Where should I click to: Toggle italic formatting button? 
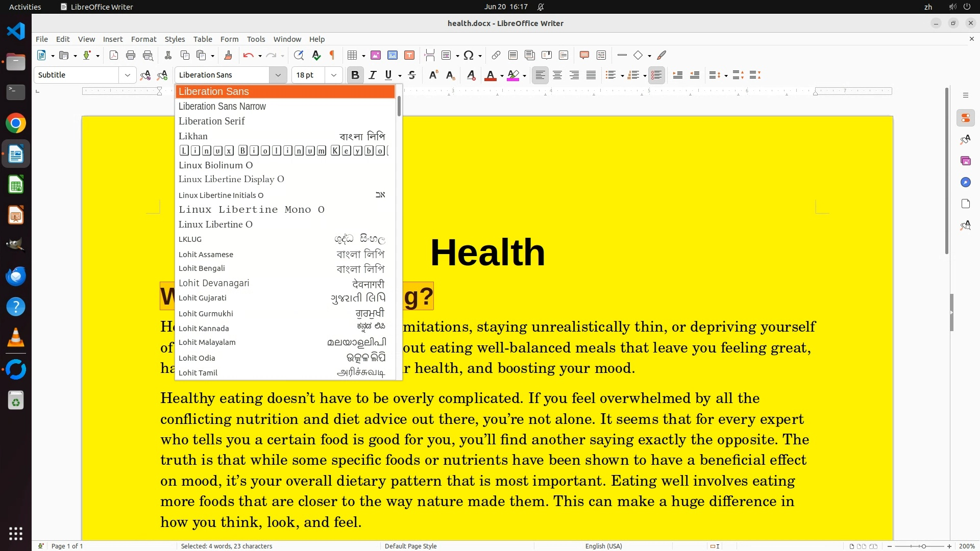point(373,76)
